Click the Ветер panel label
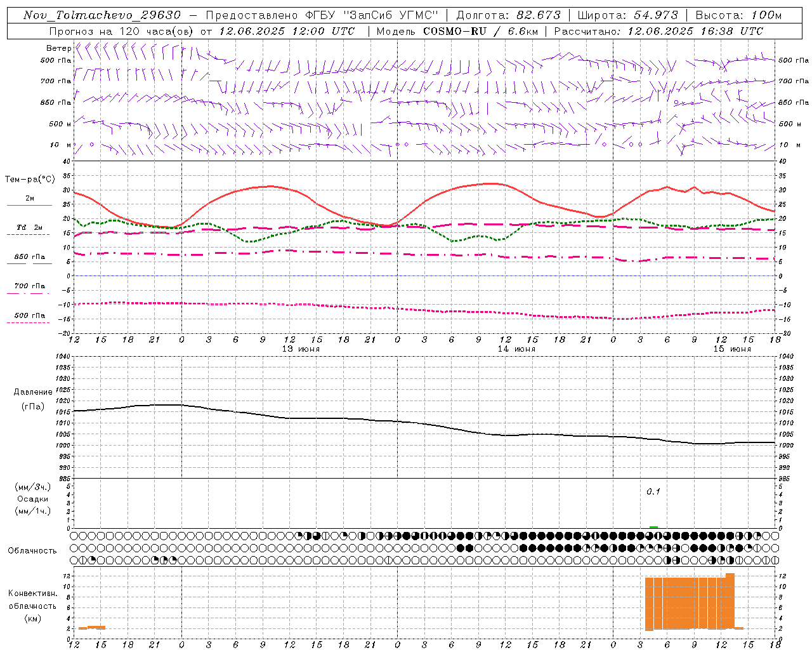Screen dimensions: 812x650 pyautogui.click(x=58, y=48)
